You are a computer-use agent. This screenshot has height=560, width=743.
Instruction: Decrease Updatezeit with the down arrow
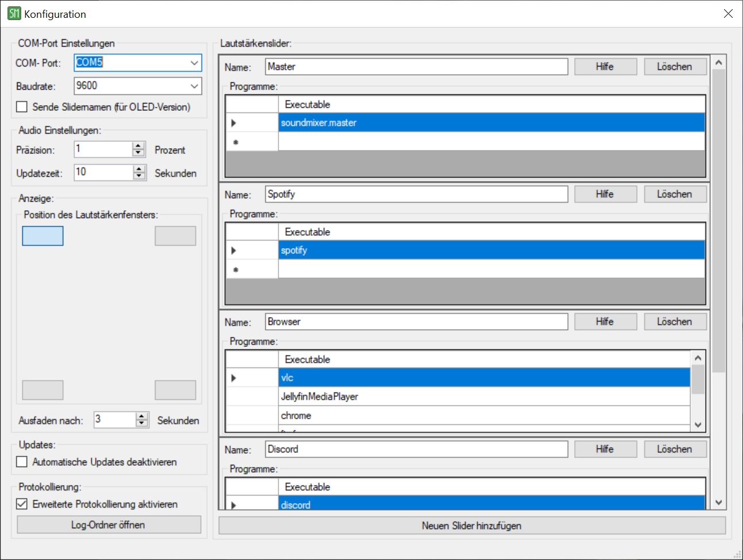click(x=140, y=176)
